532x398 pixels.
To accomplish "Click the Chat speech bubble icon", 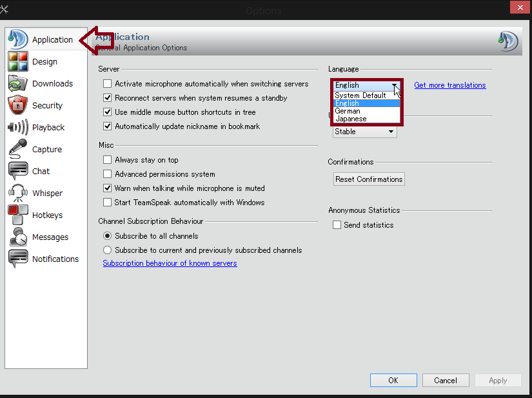I will (x=17, y=171).
